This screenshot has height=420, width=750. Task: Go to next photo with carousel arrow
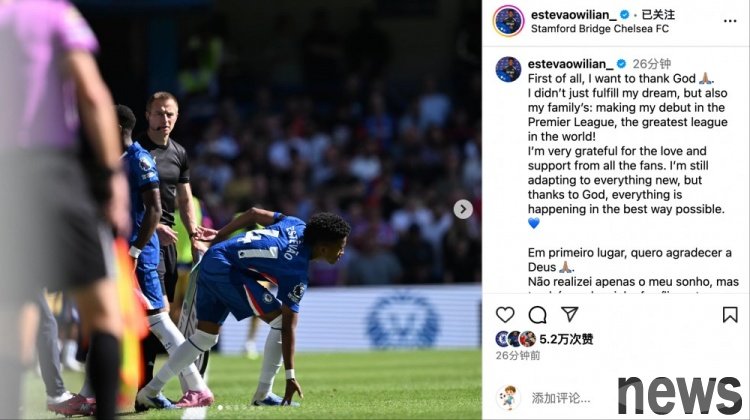click(x=463, y=209)
